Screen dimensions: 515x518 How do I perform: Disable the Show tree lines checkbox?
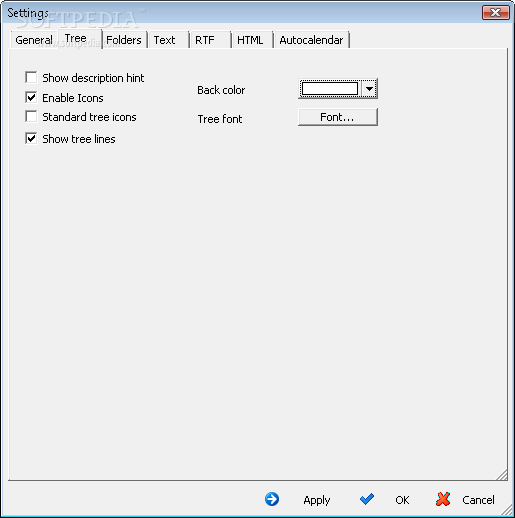tap(31, 138)
